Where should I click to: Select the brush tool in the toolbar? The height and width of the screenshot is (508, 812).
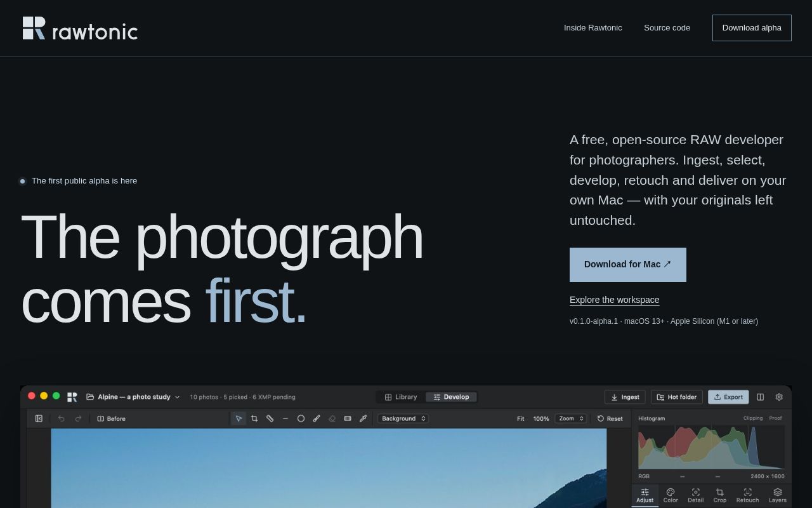317,418
